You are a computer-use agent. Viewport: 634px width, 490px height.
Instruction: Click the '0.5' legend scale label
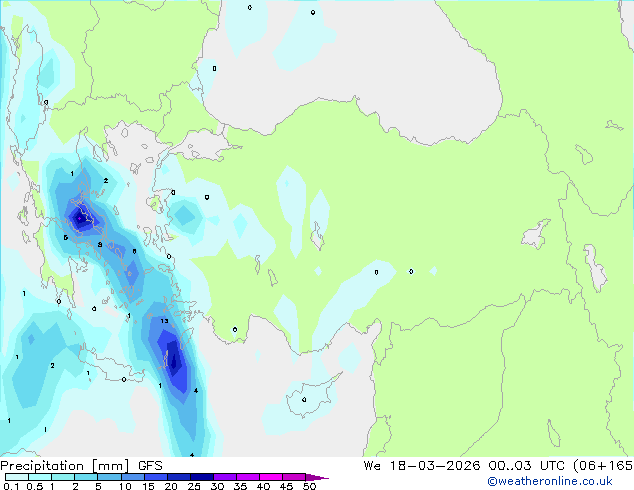pyautogui.click(x=35, y=486)
